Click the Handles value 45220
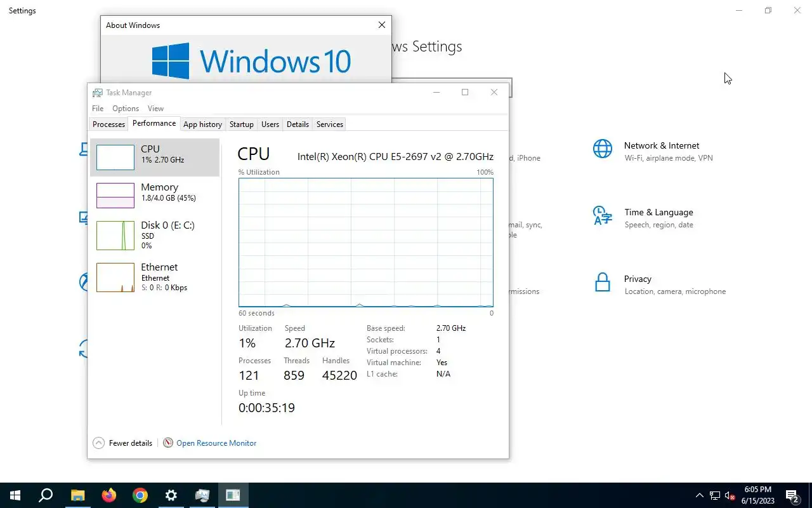Screen dimensions: 812x508 tap(339, 375)
